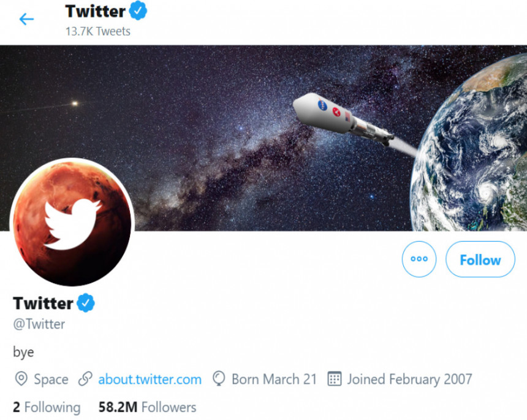Screen dimensions: 527x420
Task: Click the calendar joined icon
Action: point(334,379)
